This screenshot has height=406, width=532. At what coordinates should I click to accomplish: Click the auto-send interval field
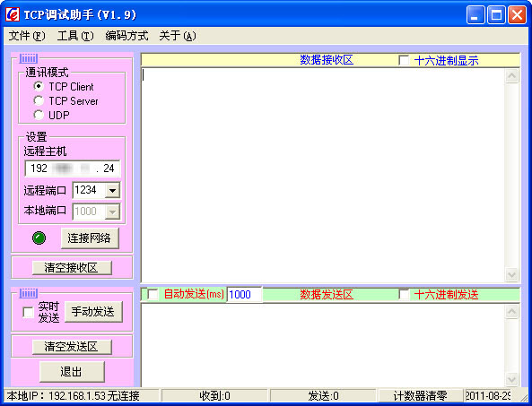244,294
